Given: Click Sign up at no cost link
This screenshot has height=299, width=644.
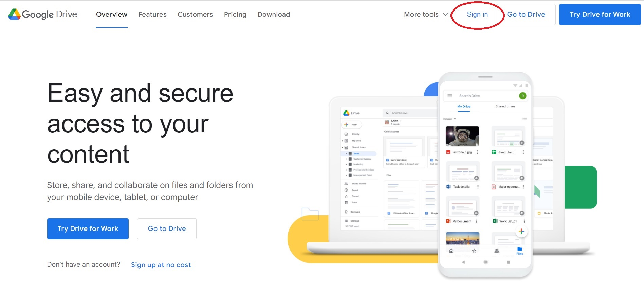Looking at the screenshot, I should coord(161,265).
